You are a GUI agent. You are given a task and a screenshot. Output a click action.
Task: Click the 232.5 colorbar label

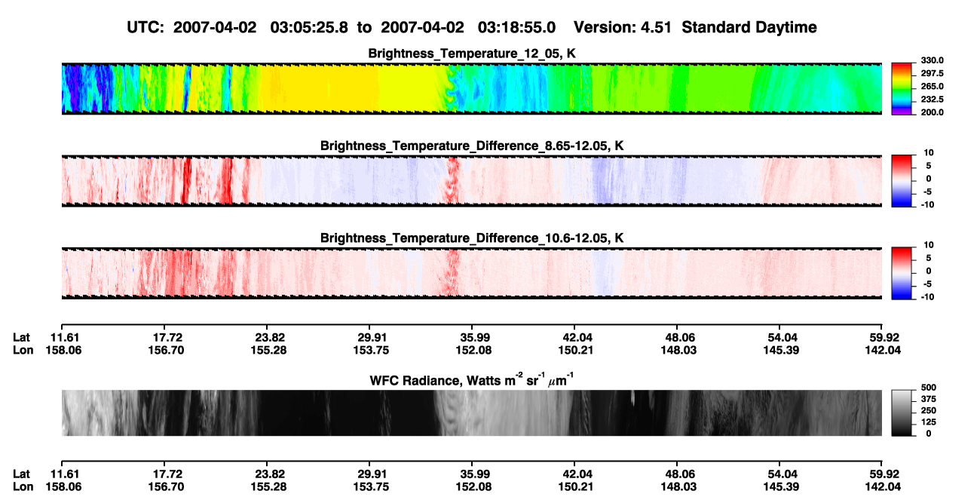click(x=932, y=100)
